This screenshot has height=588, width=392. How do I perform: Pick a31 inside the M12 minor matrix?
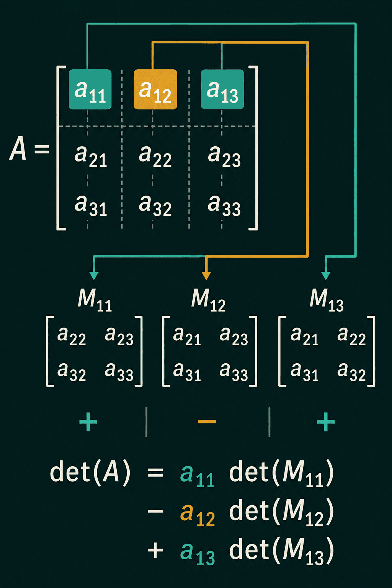[x=187, y=372]
